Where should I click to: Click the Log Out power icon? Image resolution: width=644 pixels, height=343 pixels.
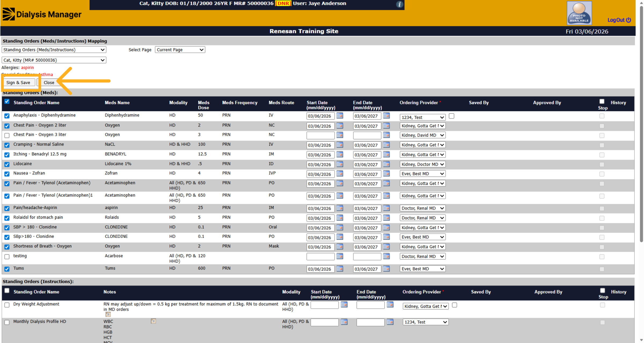pyautogui.click(x=628, y=20)
